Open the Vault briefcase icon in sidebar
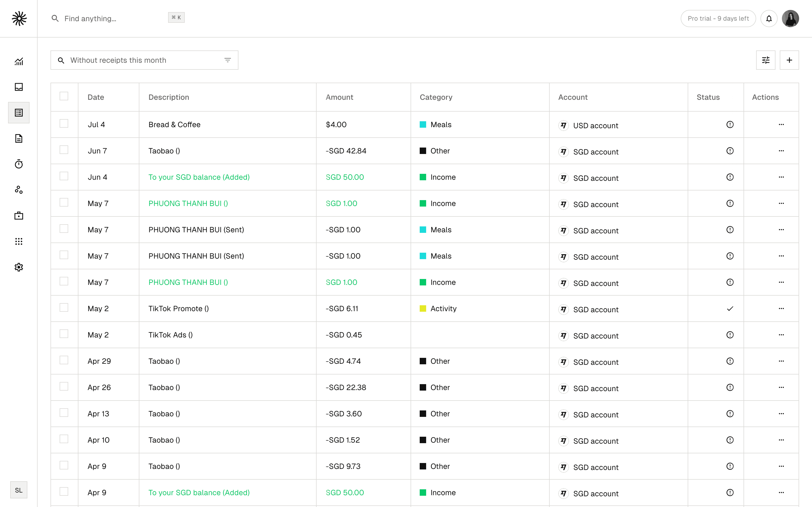812x507 pixels. [19, 216]
